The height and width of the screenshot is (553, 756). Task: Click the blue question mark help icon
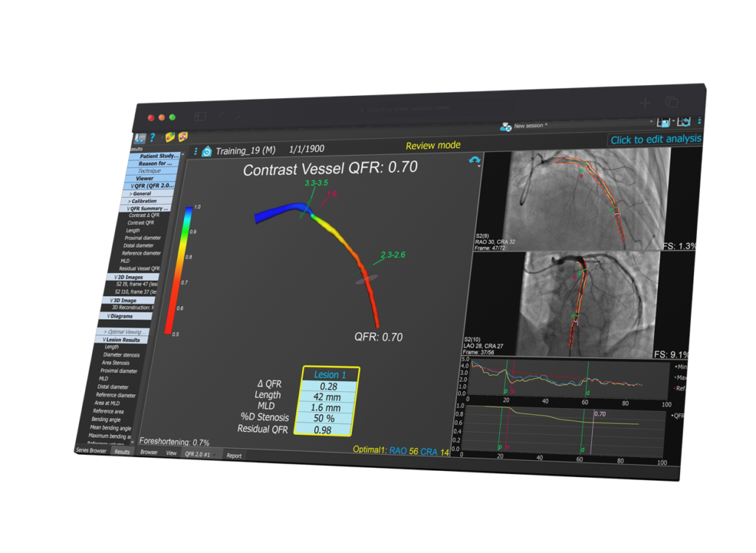[152, 137]
